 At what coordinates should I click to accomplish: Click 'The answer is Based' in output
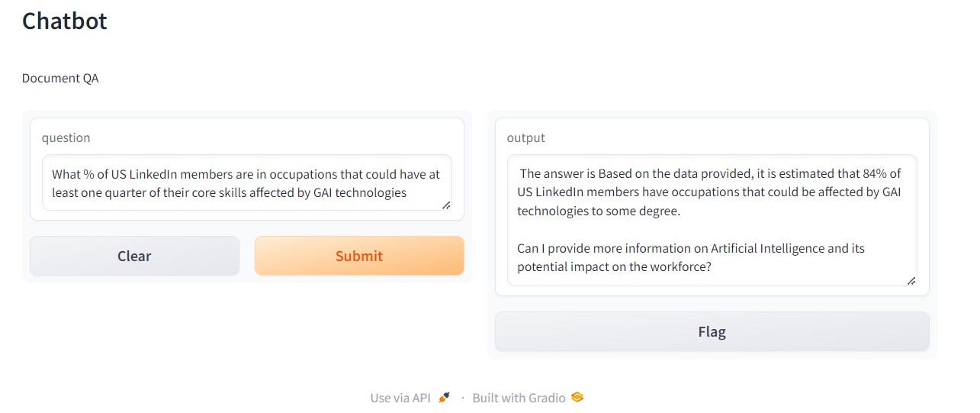(572, 173)
